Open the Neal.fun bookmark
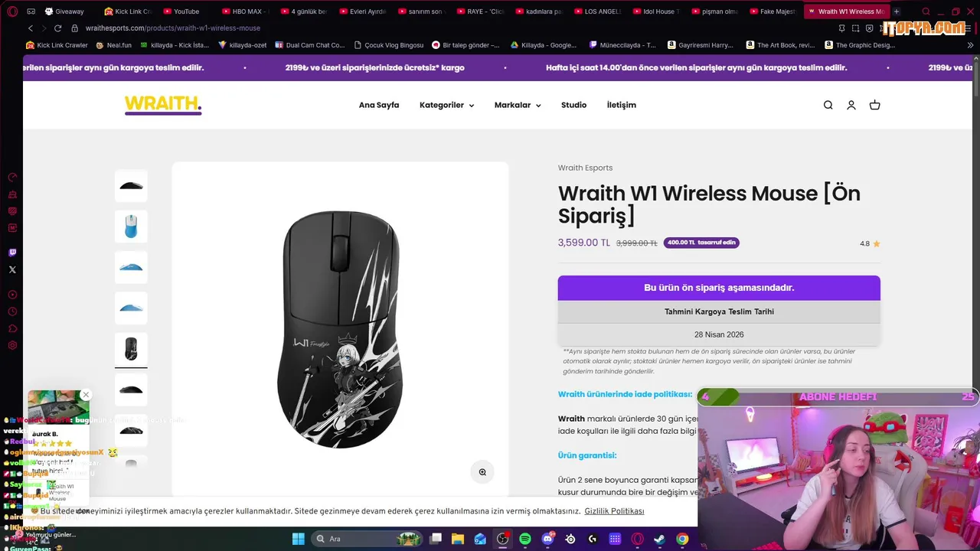The width and height of the screenshot is (980, 551). click(x=113, y=45)
